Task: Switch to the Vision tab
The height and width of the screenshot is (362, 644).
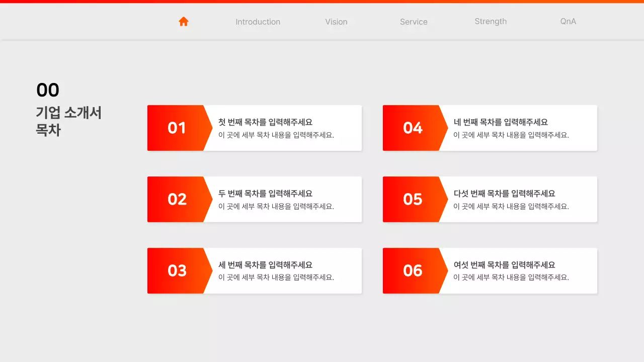Action: click(336, 21)
